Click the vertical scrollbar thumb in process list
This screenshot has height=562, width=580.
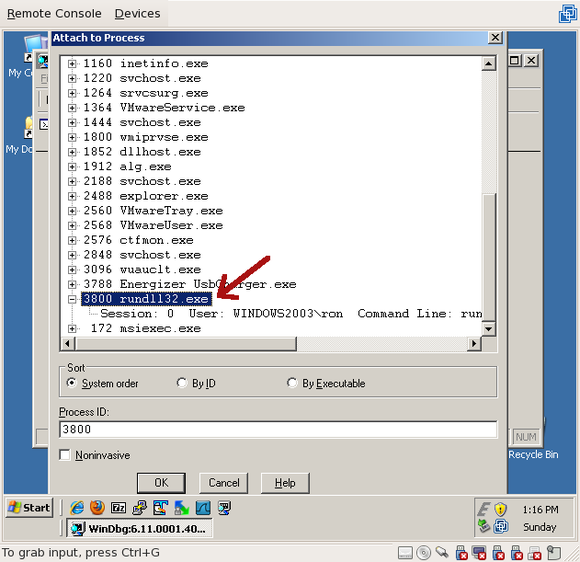(489, 258)
